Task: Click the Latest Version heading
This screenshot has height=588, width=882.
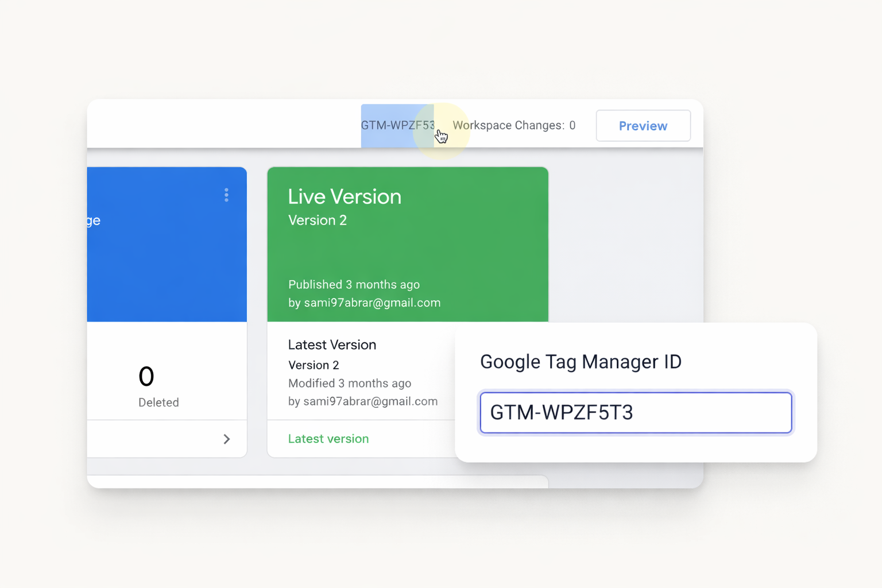Action: (332, 345)
